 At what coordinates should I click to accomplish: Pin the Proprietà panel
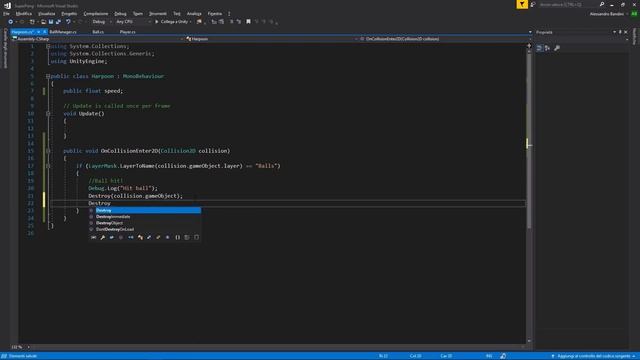pos(620,32)
